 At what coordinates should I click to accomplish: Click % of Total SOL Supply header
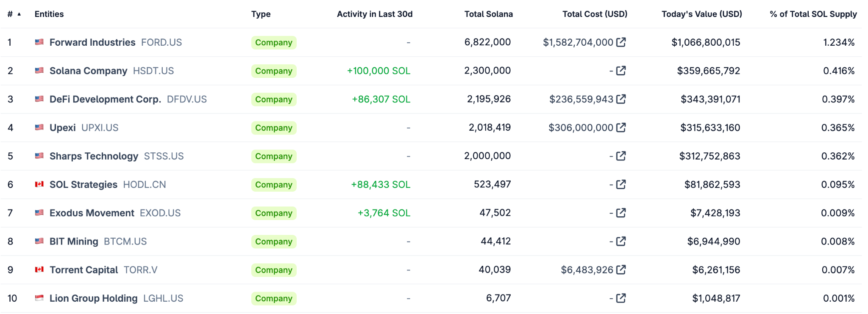click(x=813, y=14)
